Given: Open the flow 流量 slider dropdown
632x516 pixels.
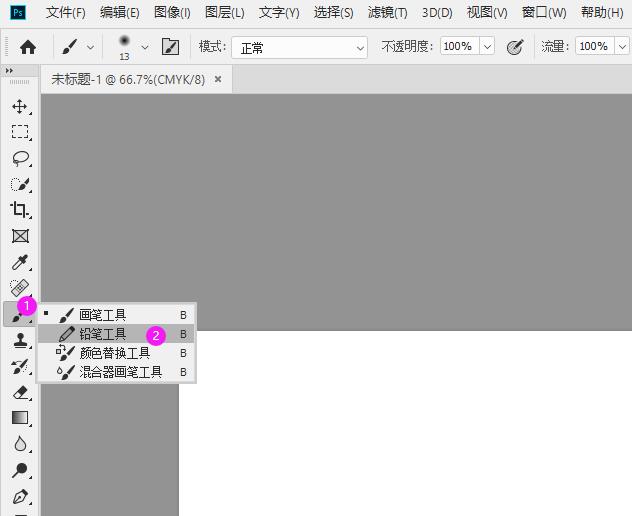Looking at the screenshot, I should pos(622,47).
